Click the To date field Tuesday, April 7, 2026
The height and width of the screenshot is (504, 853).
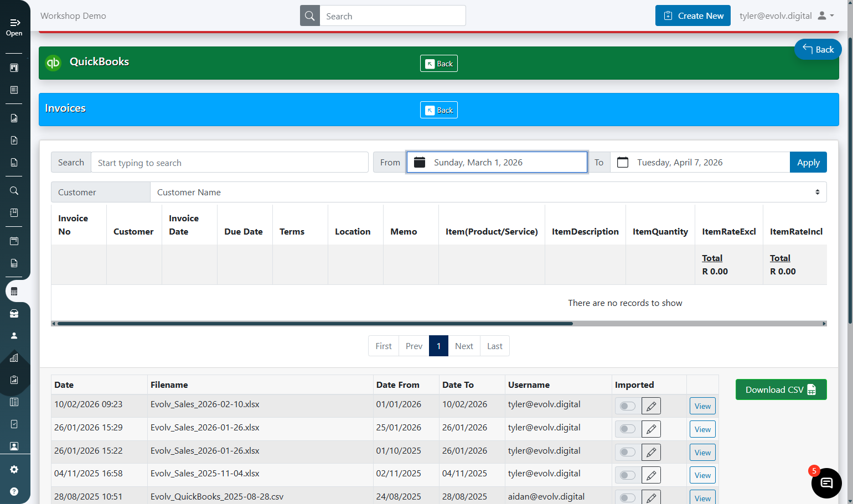tap(700, 162)
